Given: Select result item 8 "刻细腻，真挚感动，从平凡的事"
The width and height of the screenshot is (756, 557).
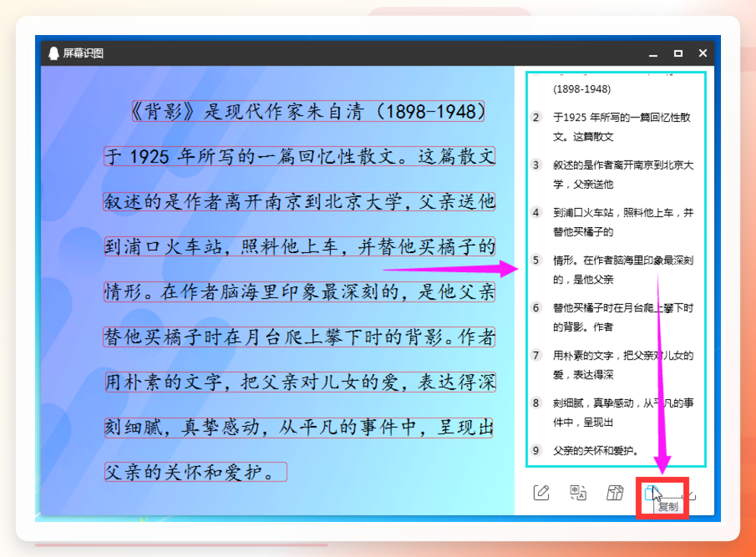Looking at the screenshot, I should pyautogui.click(x=623, y=413).
